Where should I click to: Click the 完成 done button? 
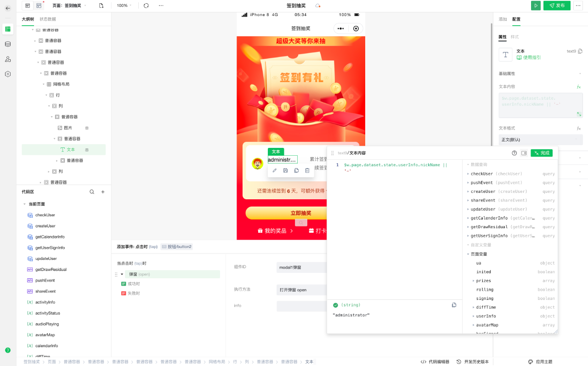coord(542,153)
